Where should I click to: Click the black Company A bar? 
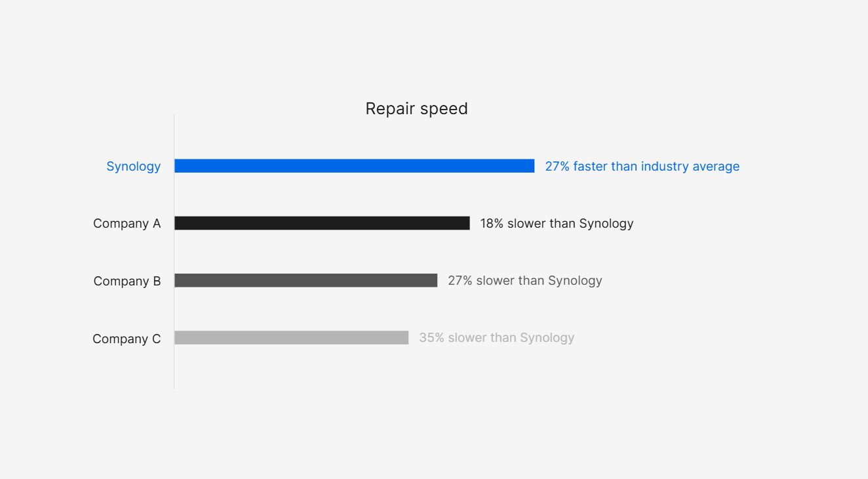click(322, 223)
